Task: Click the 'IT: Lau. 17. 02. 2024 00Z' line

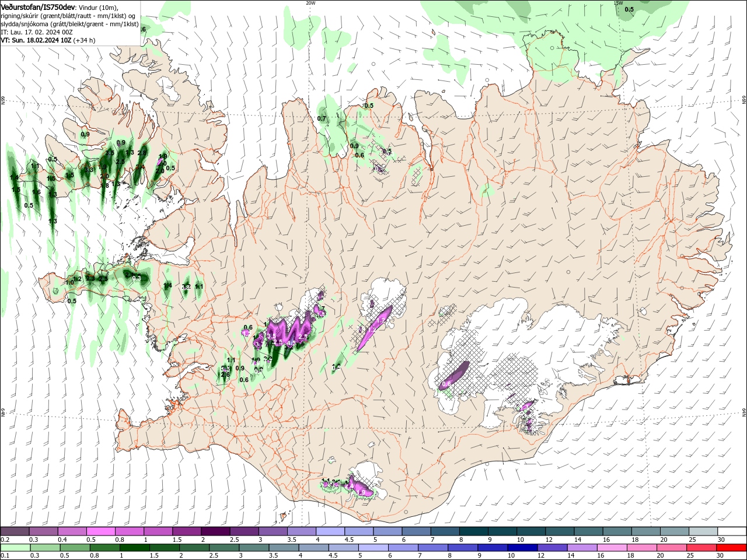Action: [x=36, y=32]
